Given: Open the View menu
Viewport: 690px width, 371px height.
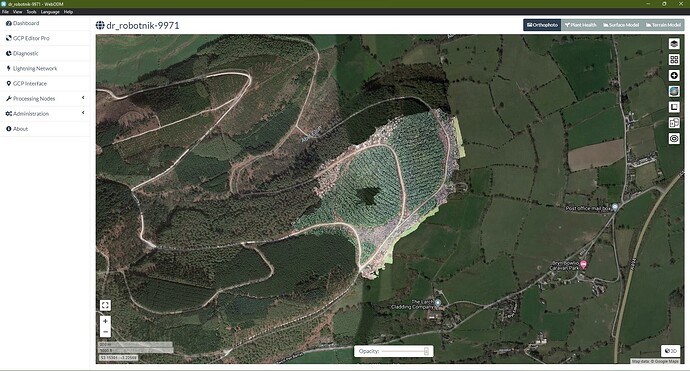Looking at the screenshot, I should [17, 12].
